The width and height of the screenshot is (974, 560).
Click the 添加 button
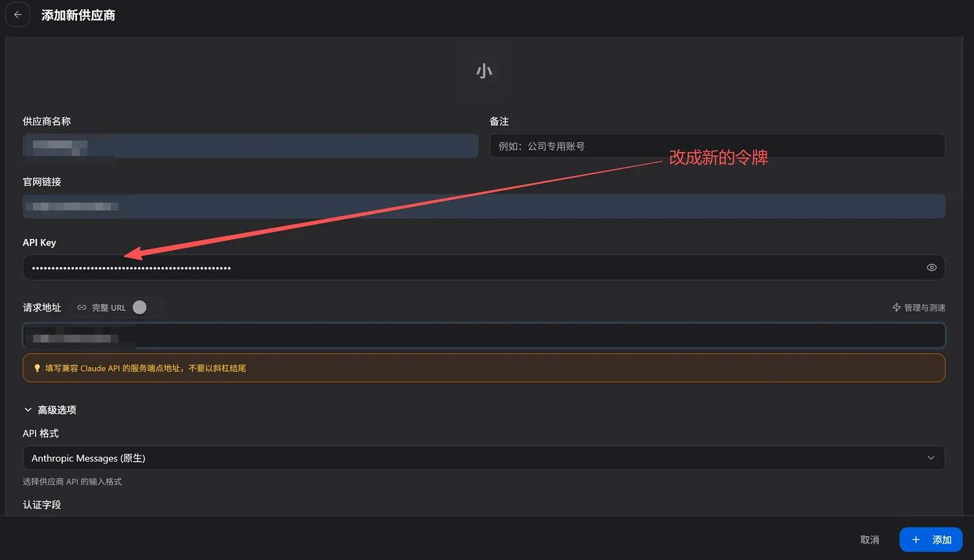point(931,540)
